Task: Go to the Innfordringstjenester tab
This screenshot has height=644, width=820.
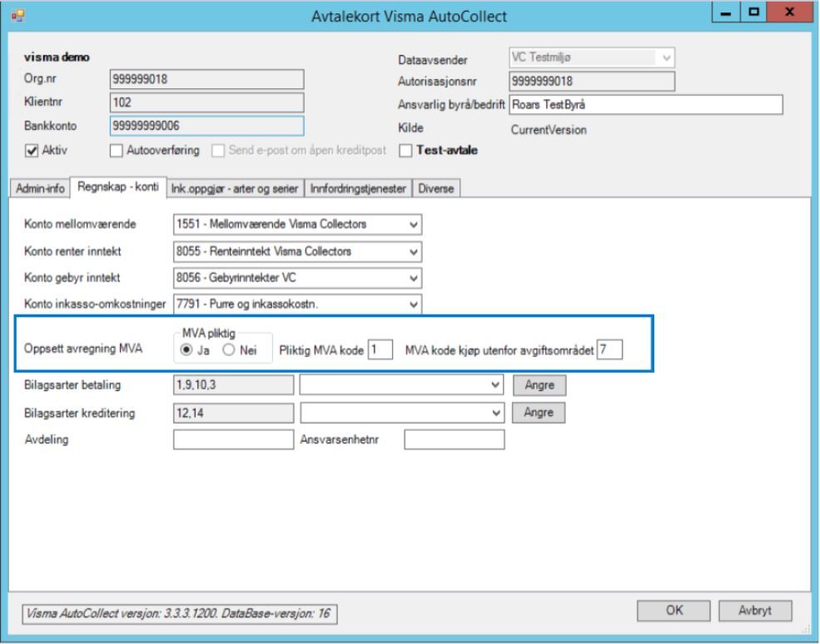Action: [358, 188]
